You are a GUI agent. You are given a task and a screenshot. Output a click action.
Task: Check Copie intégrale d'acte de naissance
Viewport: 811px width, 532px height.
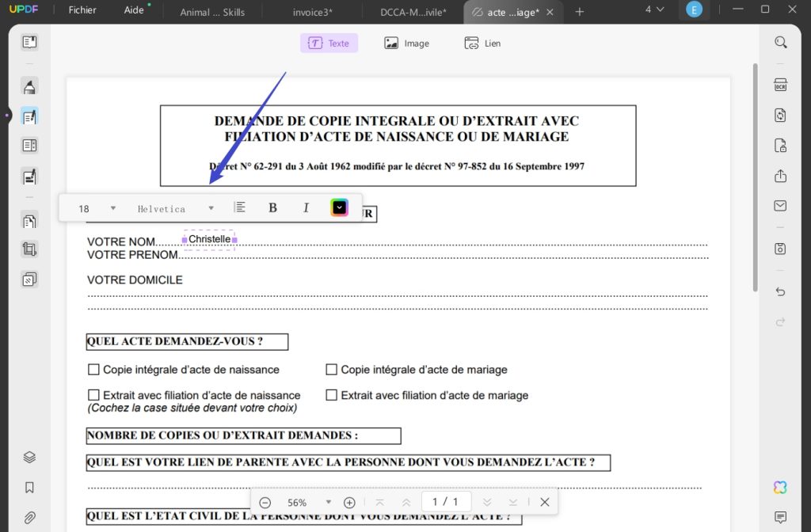click(93, 369)
